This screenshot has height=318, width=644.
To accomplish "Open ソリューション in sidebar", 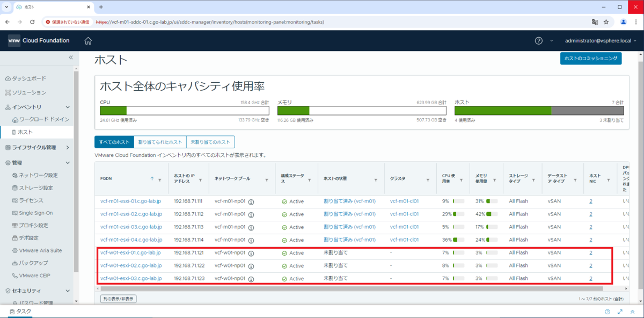I will click(x=29, y=92).
